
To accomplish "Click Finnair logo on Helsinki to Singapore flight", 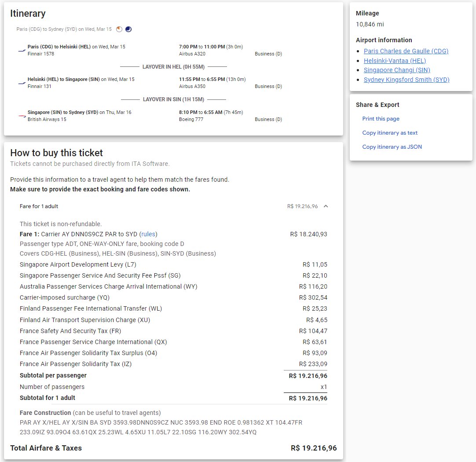I will [x=22, y=83].
